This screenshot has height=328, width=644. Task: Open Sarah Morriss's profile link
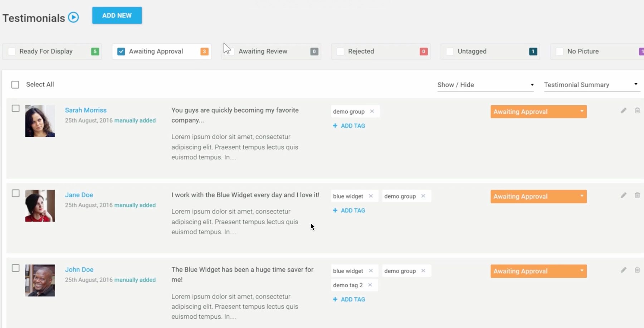(86, 110)
